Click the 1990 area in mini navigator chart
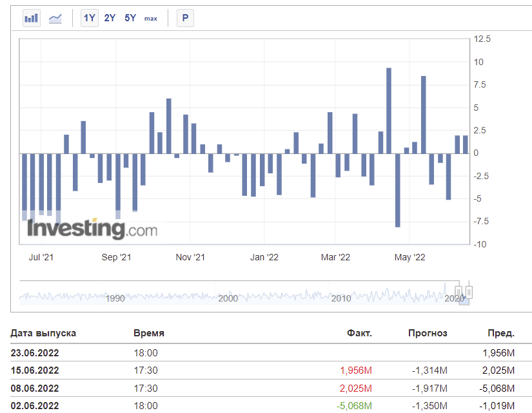This screenshot has width=532, height=413. pos(115,298)
